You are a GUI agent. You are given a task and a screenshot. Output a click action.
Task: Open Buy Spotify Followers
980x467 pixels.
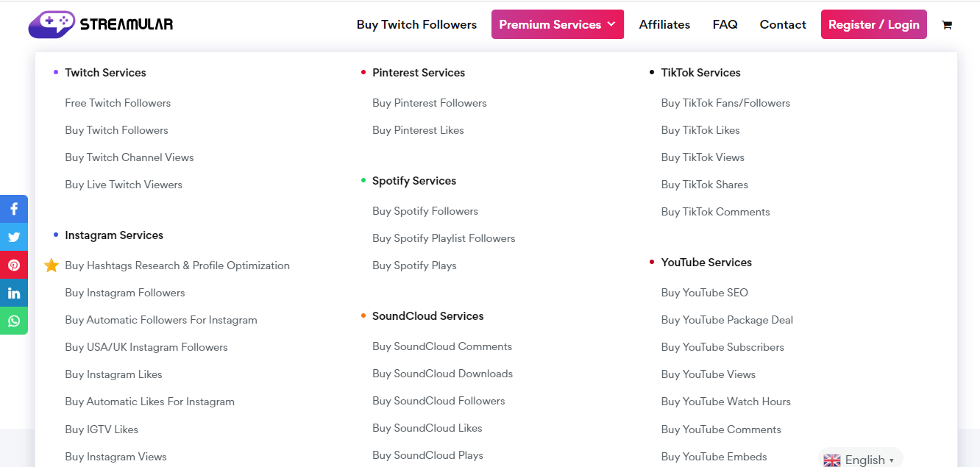click(425, 211)
